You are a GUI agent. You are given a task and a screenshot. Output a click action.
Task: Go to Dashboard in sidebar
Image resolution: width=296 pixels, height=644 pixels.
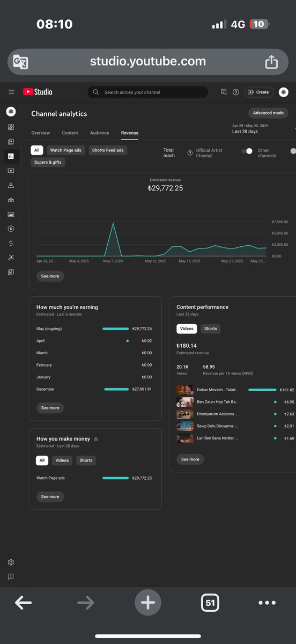(11, 127)
